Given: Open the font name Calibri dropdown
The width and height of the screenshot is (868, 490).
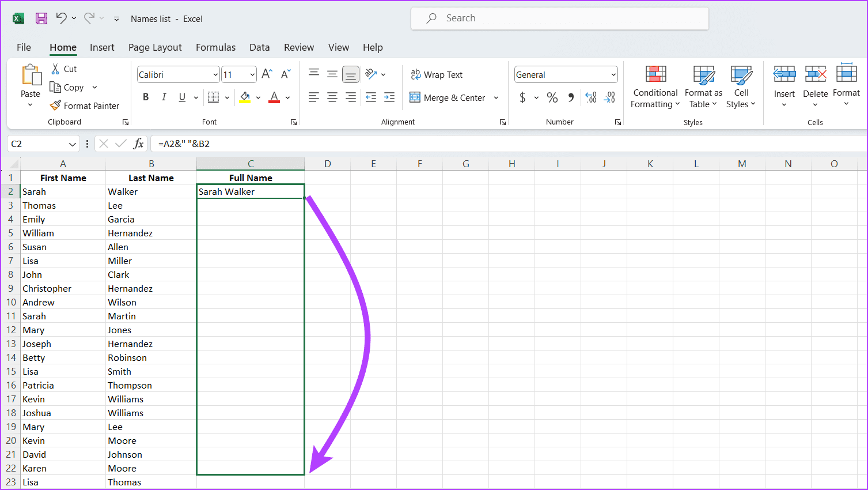Looking at the screenshot, I should [x=215, y=74].
